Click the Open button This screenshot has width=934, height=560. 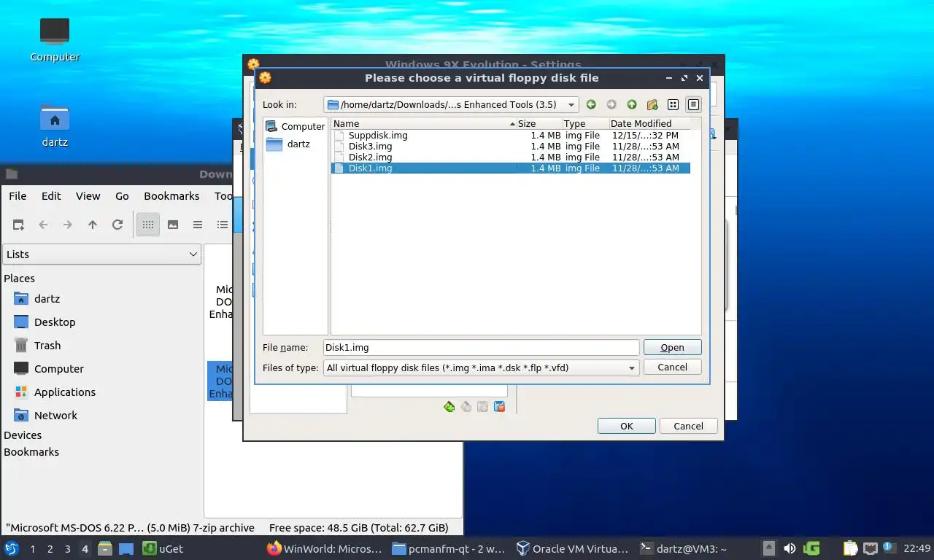[x=672, y=347]
